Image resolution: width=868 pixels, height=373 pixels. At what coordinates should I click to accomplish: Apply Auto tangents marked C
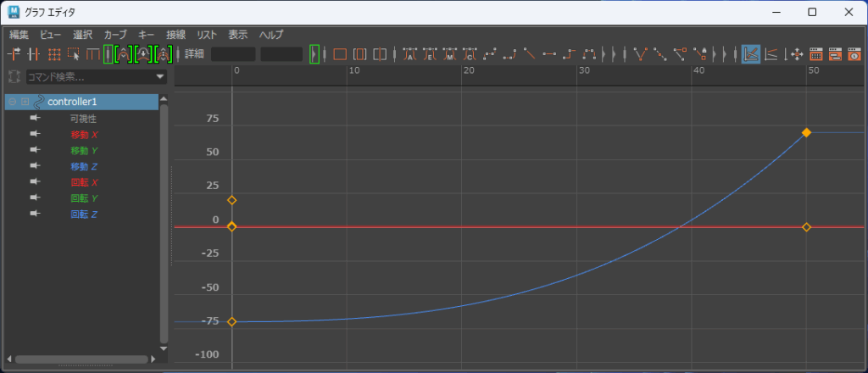470,54
